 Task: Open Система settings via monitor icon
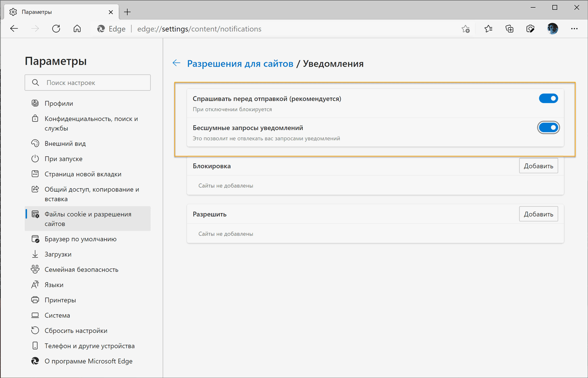[x=35, y=315]
